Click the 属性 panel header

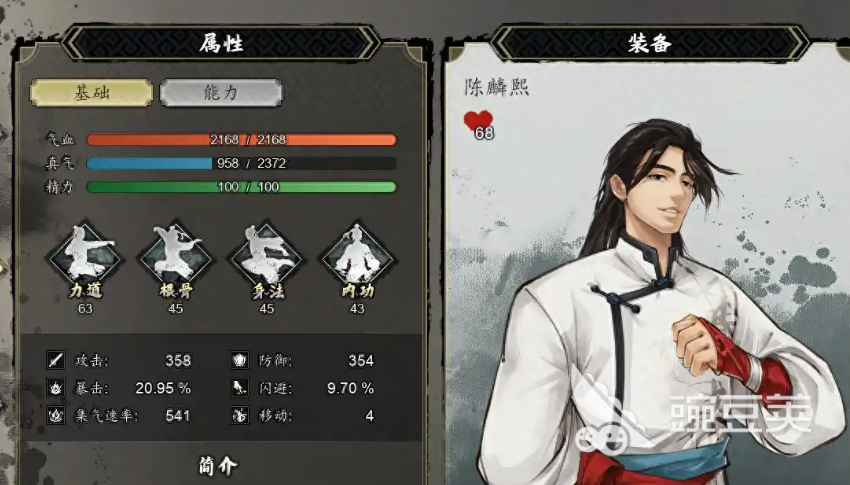pyautogui.click(x=221, y=43)
